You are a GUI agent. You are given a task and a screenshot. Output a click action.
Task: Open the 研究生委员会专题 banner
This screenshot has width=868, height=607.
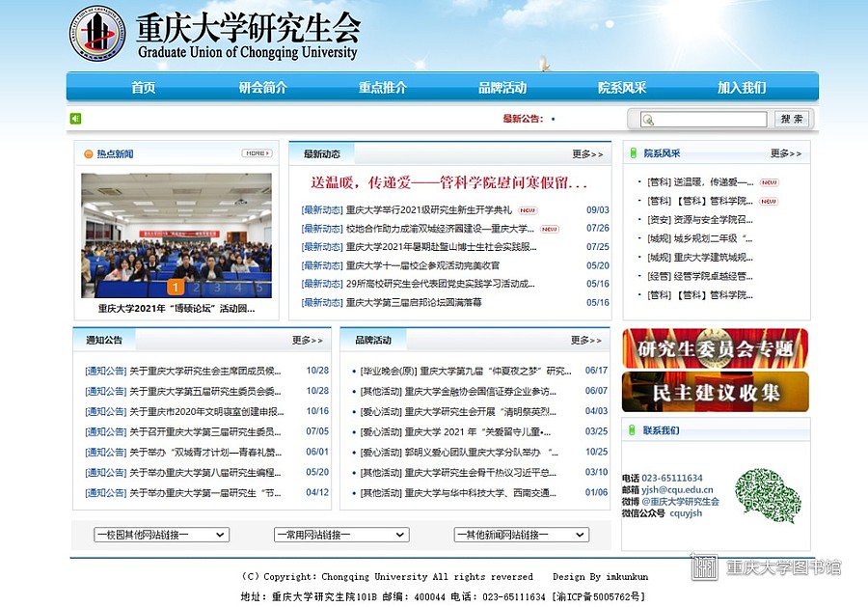[715, 348]
